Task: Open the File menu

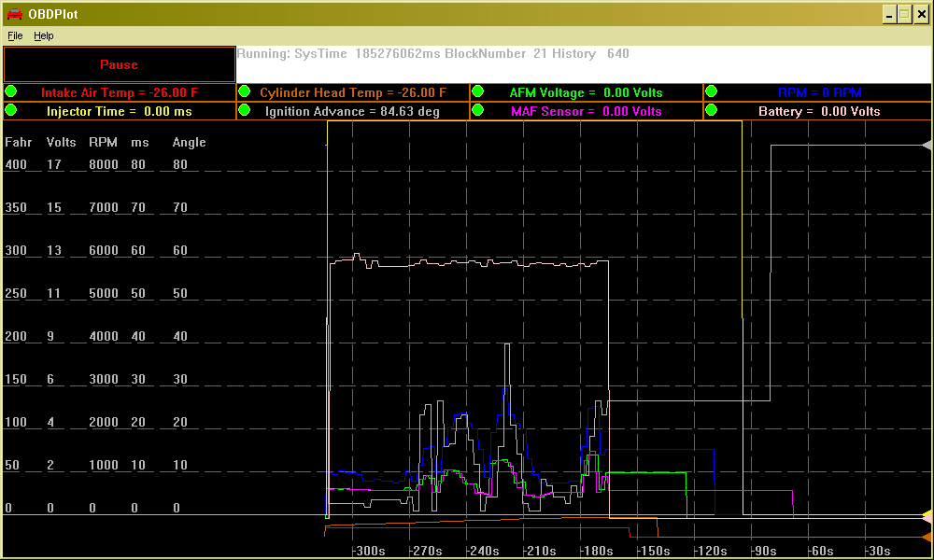Action: (x=15, y=35)
